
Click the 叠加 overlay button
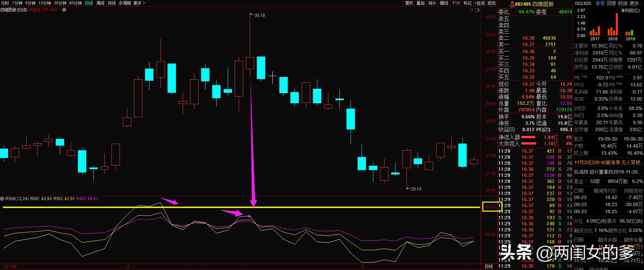tap(421, 3)
